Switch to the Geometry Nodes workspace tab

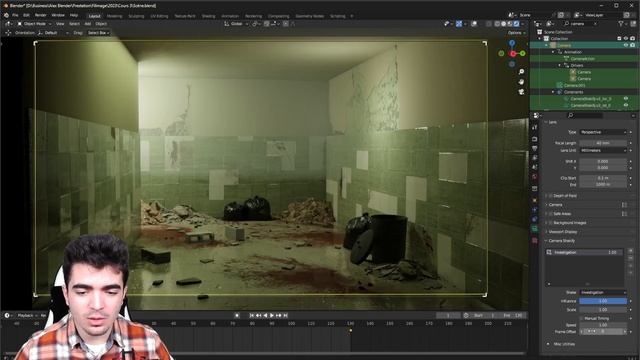(309, 16)
